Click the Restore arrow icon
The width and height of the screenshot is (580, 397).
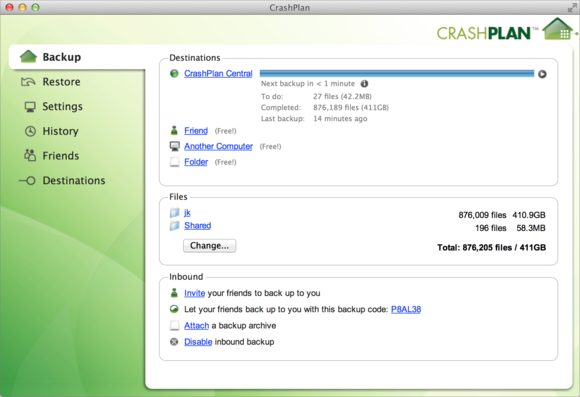click(28, 82)
